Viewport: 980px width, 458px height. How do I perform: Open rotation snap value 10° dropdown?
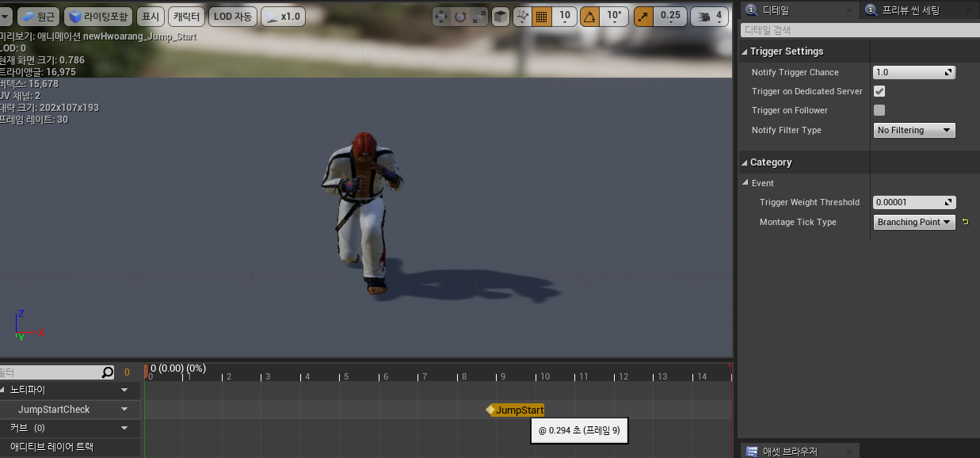click(x=615, y=16)
